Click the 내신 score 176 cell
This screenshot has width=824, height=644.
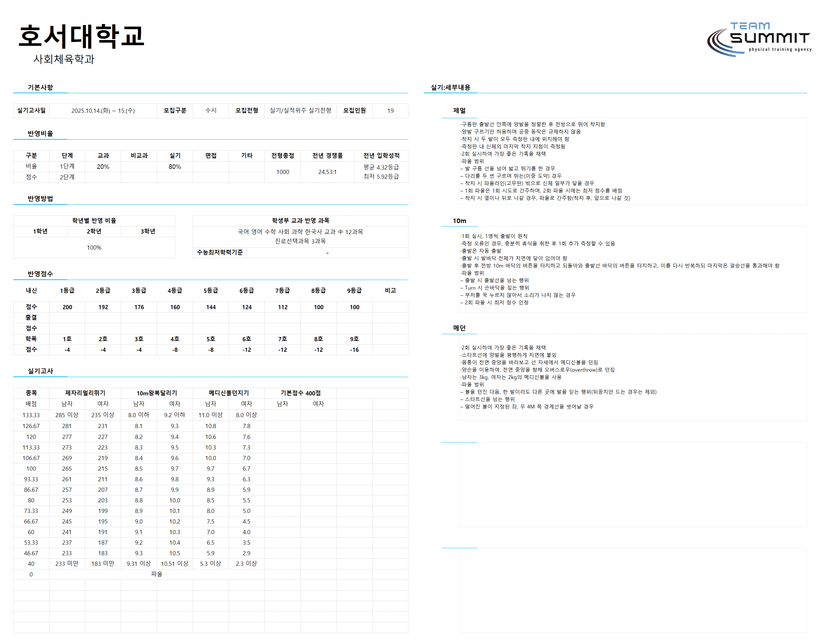[139, 307]
